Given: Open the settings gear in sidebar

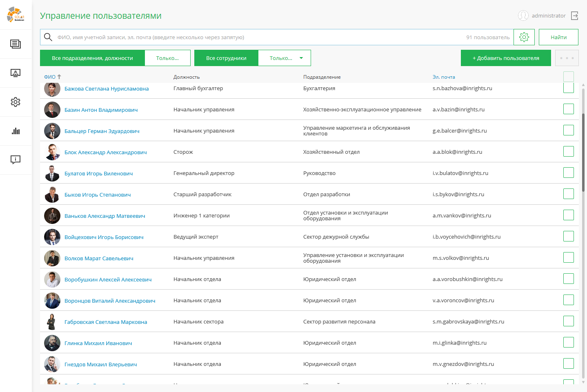Looking at the screenshot, I should point(16,102).
